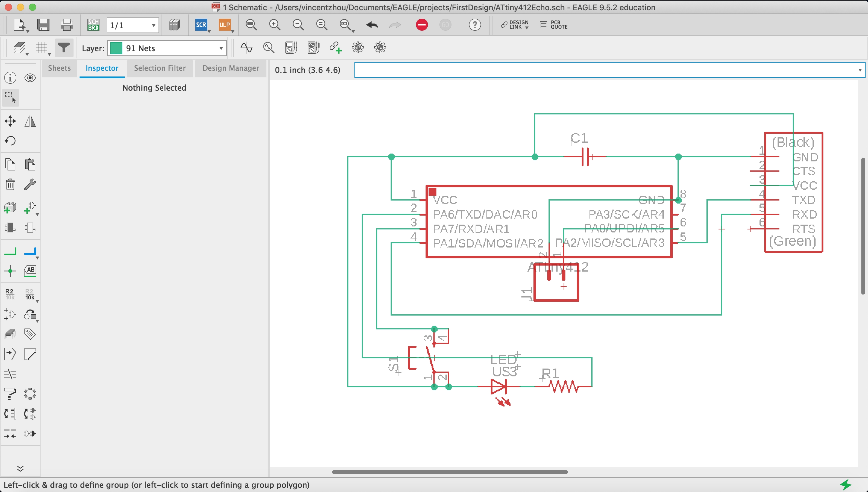The width and height of the screenshot is (868, 492).
Task: Switch to the Selection Filter tab
Action: pos(160,68)
